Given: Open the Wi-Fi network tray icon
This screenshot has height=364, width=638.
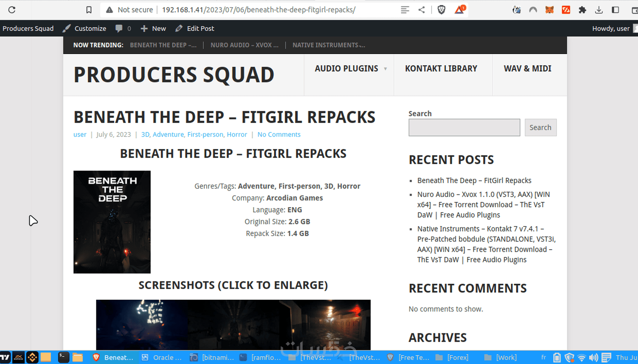Looking at the screenshot, I should pyautogui.click(x=581, y=358).
